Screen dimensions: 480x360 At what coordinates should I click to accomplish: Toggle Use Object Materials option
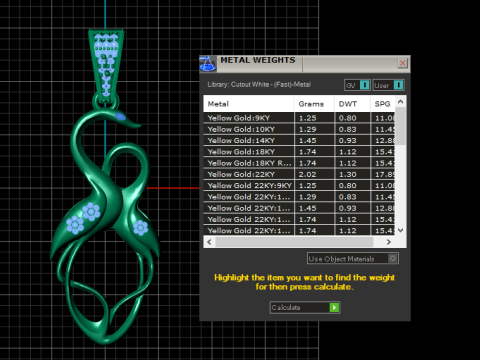coord(353,259)
